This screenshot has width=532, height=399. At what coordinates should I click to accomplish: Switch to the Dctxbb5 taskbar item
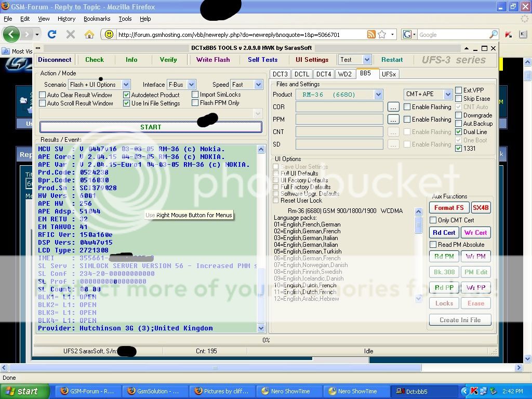pos(424,391)
